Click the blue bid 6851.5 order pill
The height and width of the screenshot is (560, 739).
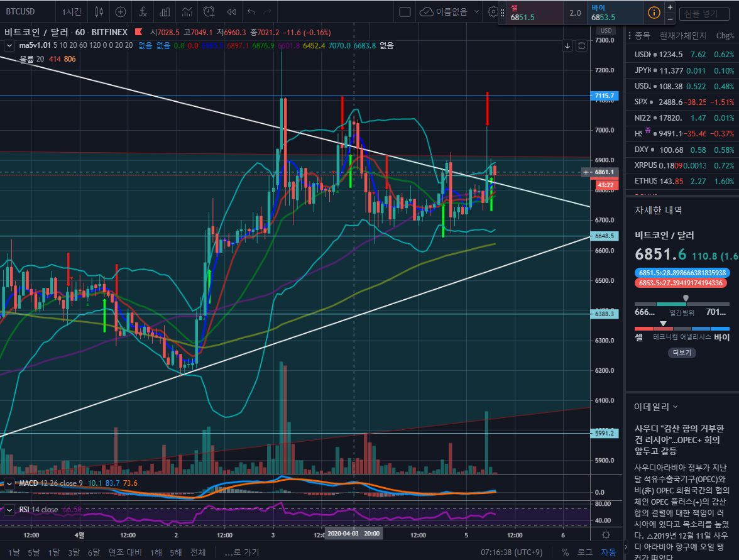pyautogui.click(x=682, y=273)
